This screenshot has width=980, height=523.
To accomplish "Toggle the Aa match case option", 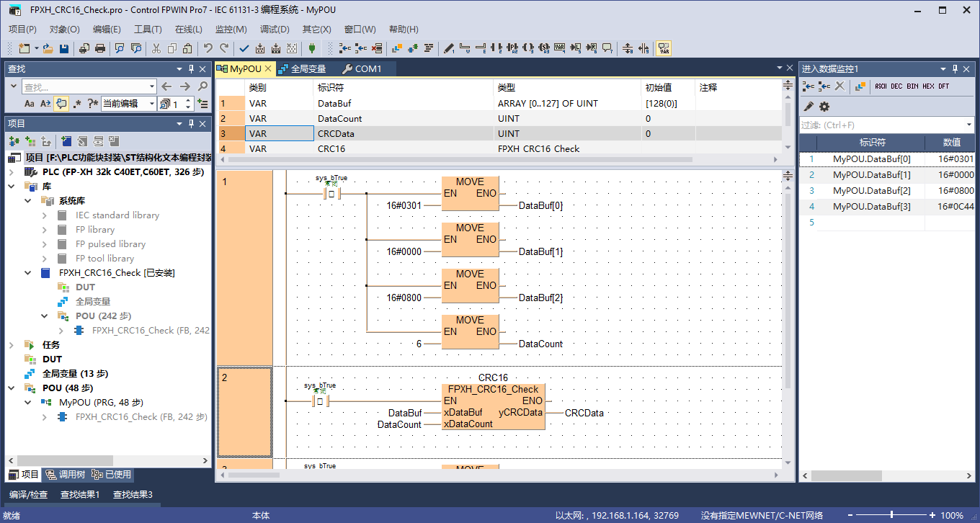I will pyautogui.click(x=30, y=104).
